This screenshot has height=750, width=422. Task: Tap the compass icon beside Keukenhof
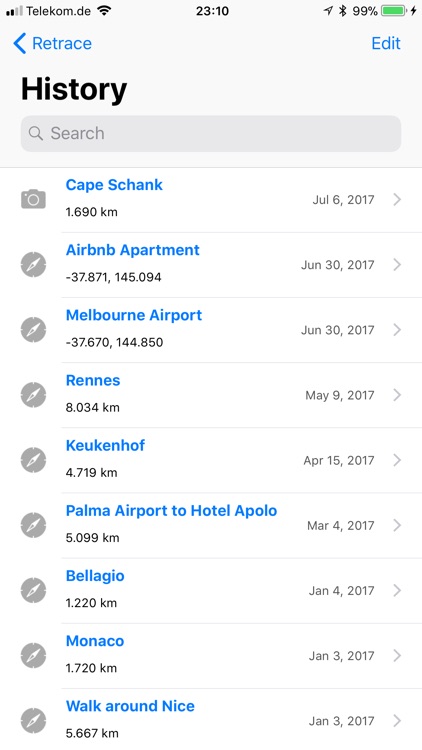[33, 460]
